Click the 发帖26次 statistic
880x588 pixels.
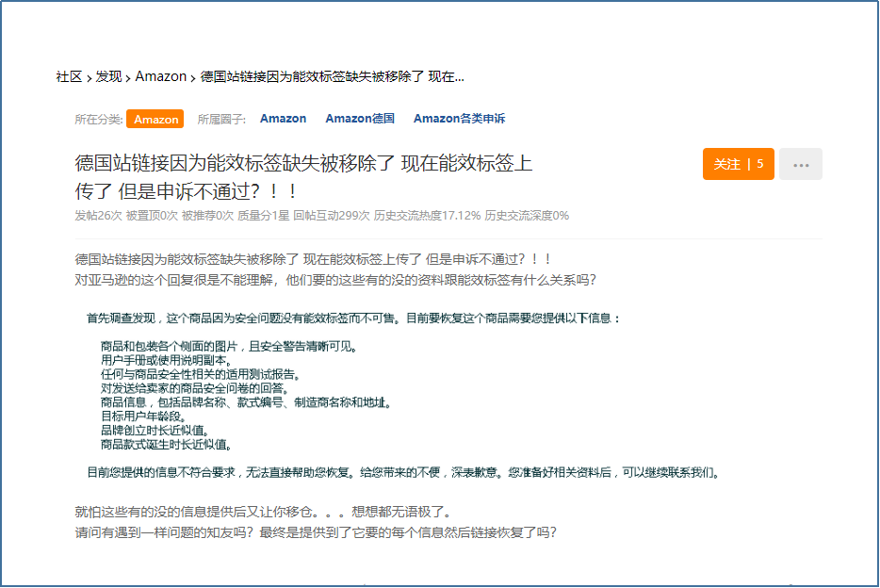[x=98, y=216]
